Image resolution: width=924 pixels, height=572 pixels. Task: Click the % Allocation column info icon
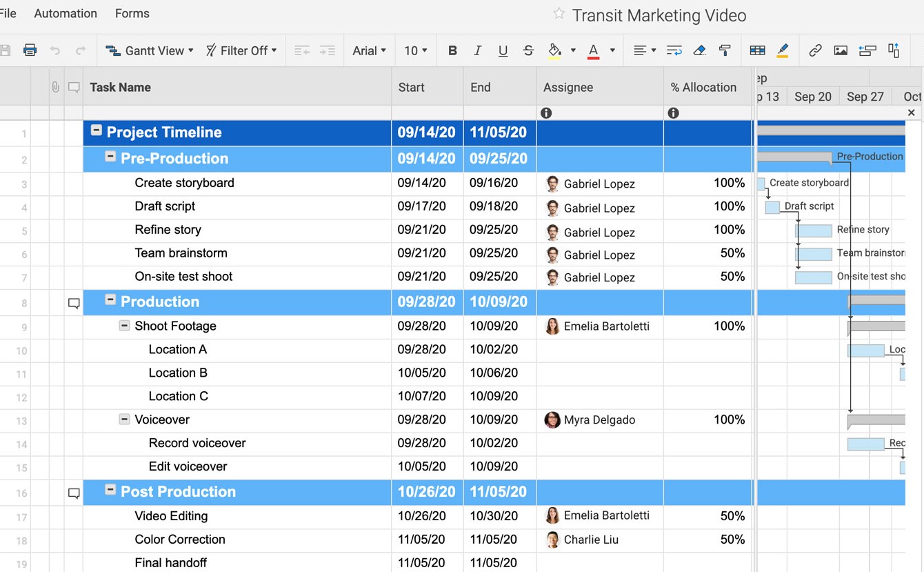coord(674,113)
